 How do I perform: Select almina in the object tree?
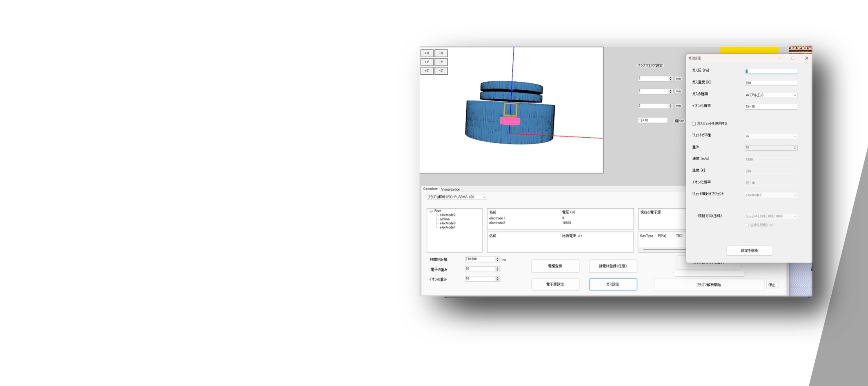(x=445, y=219)
